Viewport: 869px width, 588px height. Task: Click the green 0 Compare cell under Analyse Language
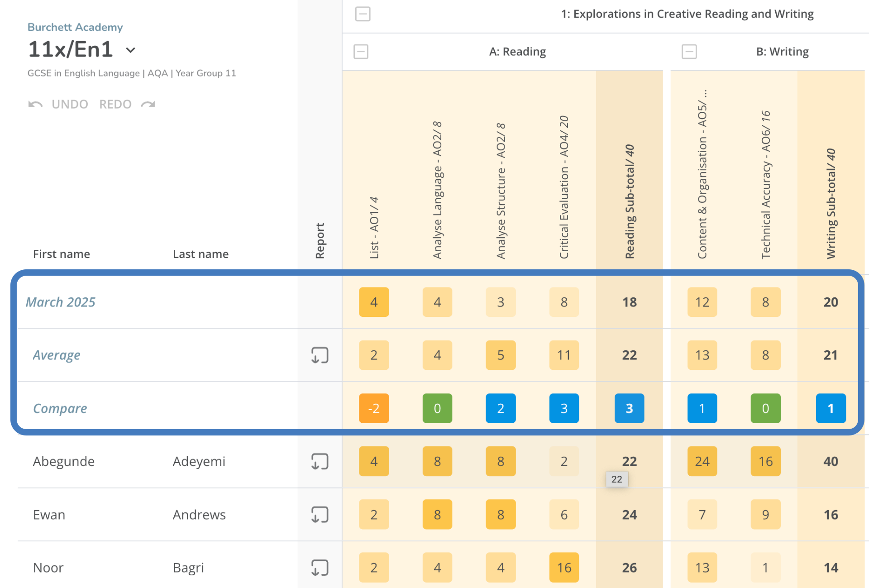(437, 408)
